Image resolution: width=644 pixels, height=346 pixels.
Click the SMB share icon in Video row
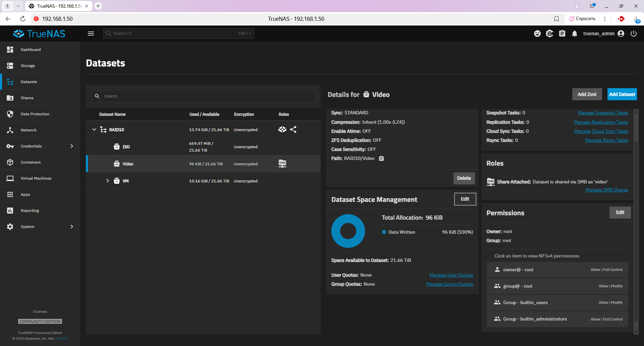[282, 164]
